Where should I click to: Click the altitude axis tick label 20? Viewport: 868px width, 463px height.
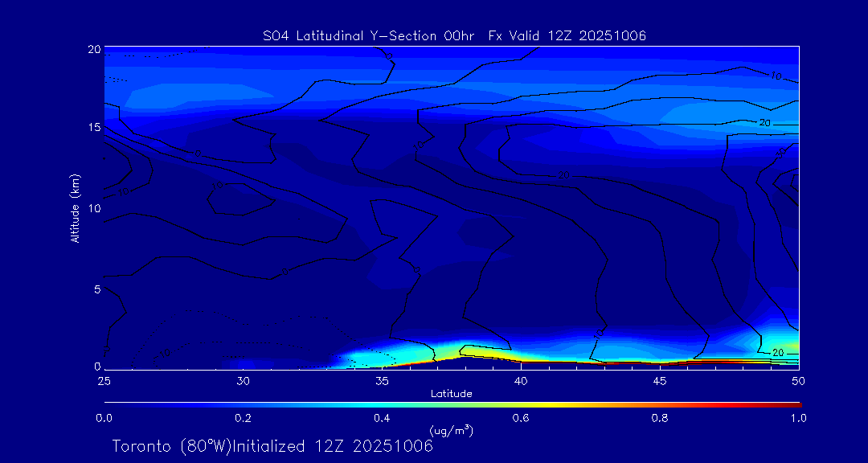[94, 49]
